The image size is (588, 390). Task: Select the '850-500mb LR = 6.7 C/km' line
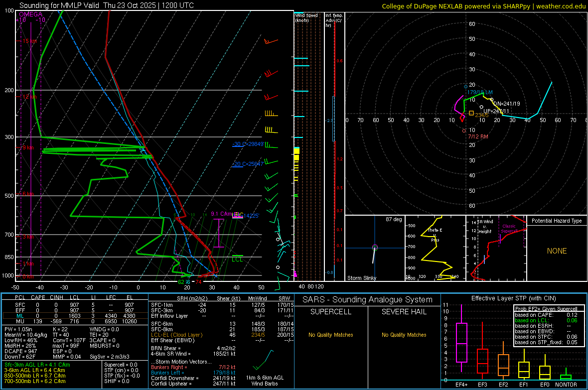35,376
